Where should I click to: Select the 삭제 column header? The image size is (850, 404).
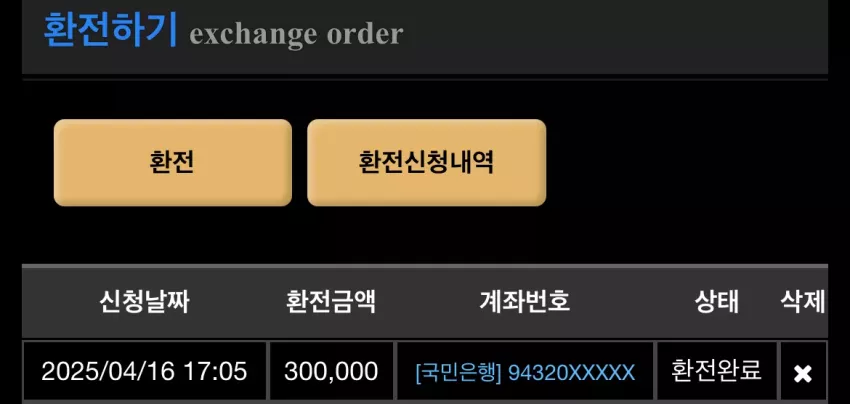[802, 301]
